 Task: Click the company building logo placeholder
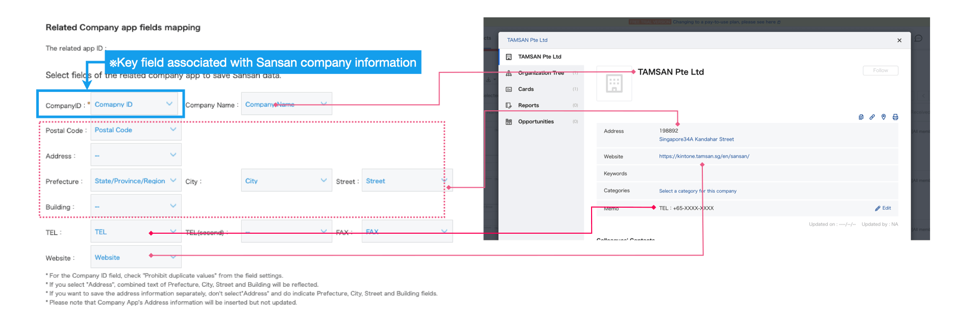tap(614, 83)
